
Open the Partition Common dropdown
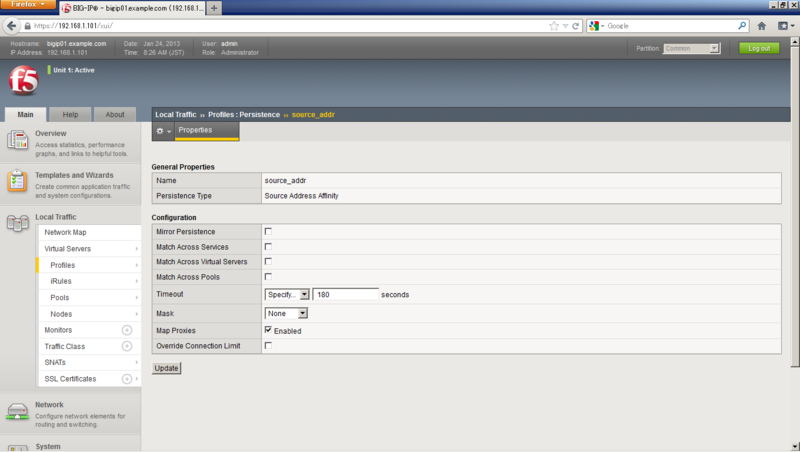691,48
